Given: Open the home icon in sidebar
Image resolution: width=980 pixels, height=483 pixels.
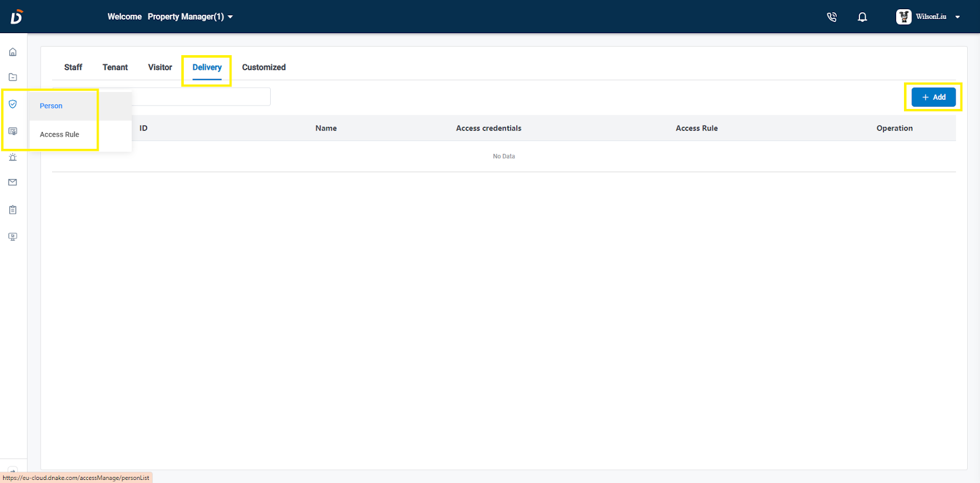Looking at the screenshot, I should pos(13,52).
